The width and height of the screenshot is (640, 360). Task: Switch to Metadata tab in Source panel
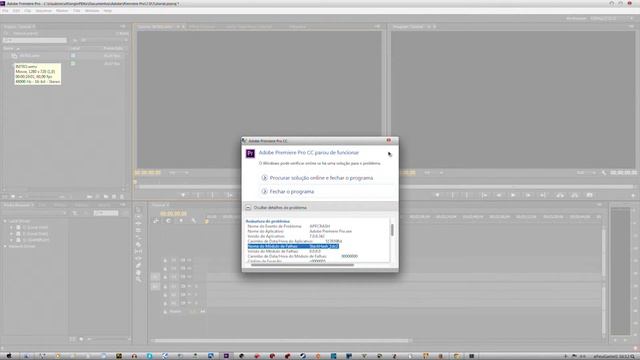coord(298,27)
